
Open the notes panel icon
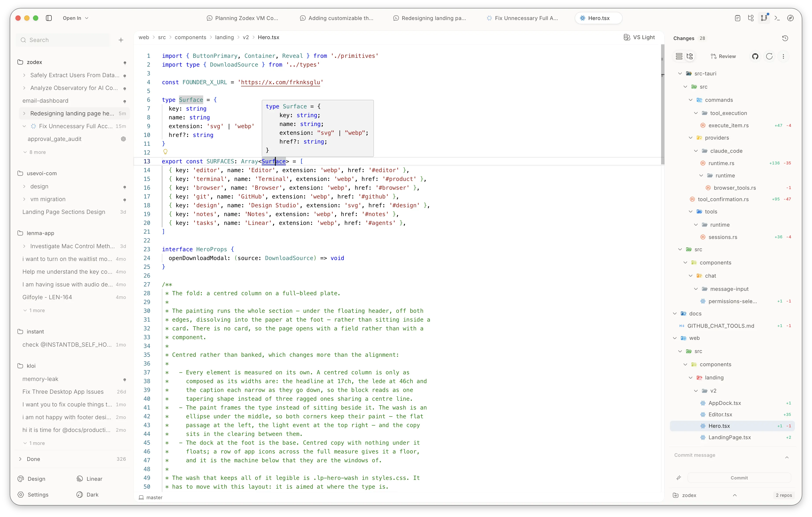(737, 18)
